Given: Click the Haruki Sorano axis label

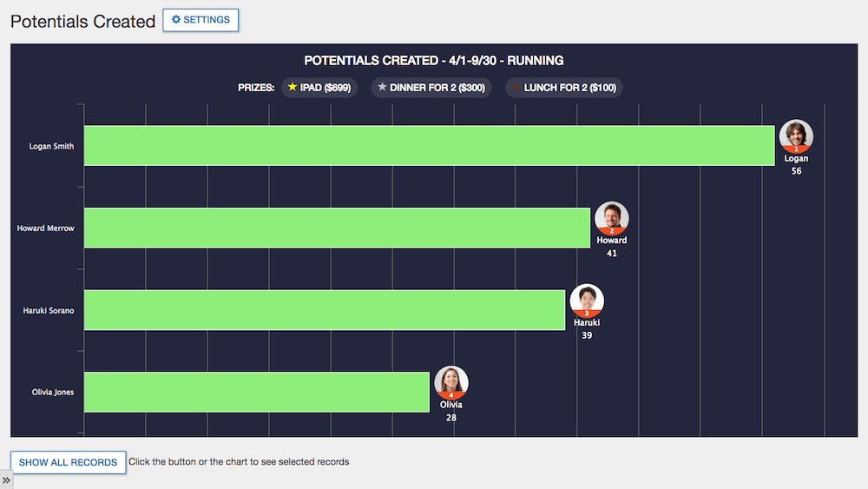Looking at the screenshot, I should 49,310.
